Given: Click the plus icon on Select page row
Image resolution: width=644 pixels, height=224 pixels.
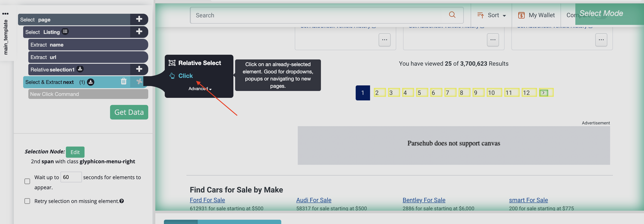Looking at the screenshot, I should click(139, 19).
